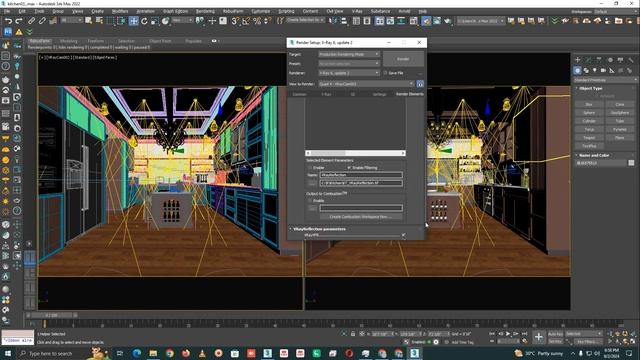
Task: Toggle the 3D Snaps icon
Action: pyautogui.click(x=235, y=21)
